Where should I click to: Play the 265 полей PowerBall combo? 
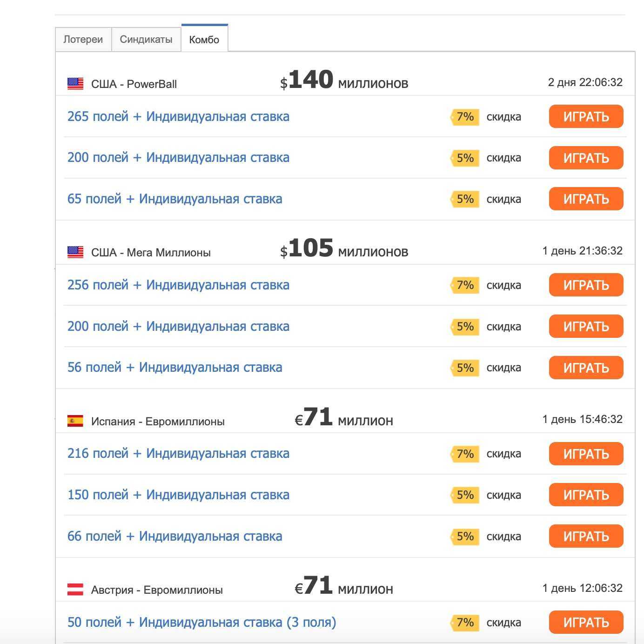586,116
